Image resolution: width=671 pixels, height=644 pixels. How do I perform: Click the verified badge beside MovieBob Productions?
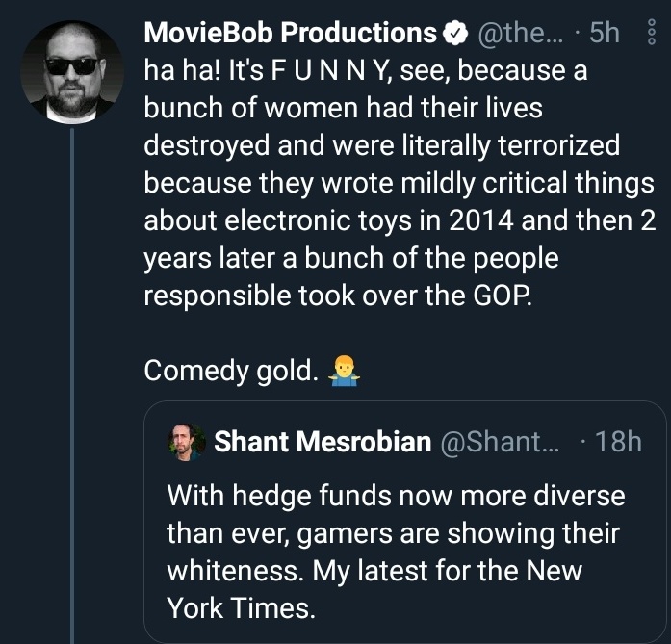[x=452, y=34]
